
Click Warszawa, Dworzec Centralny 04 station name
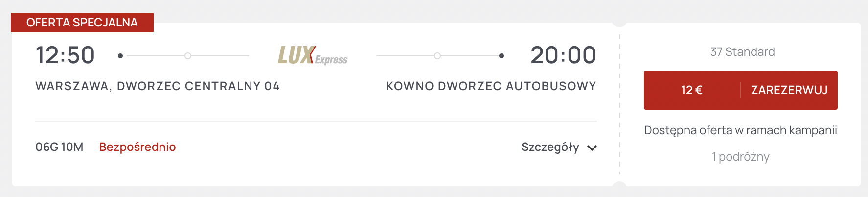[x=158, y=86]
